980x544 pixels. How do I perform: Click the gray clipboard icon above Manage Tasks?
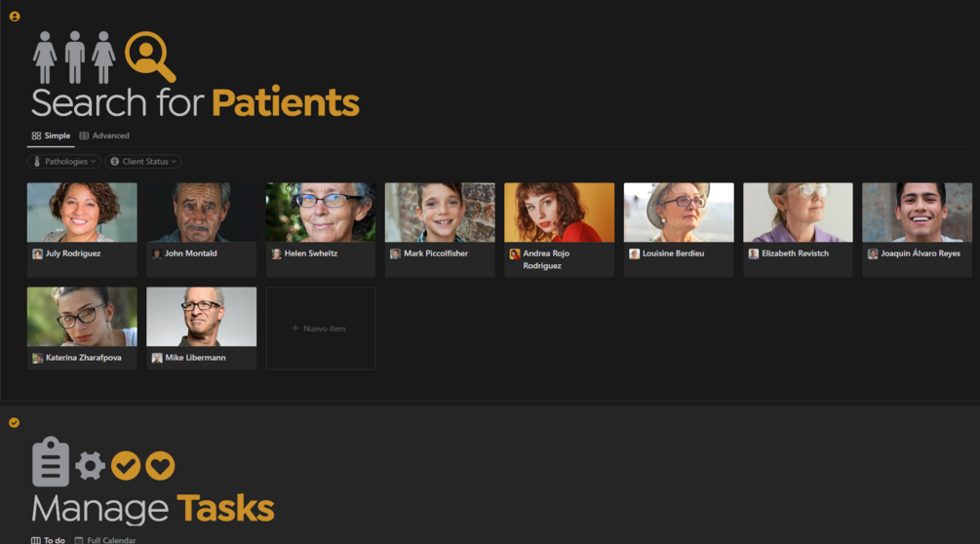point(51,461)
